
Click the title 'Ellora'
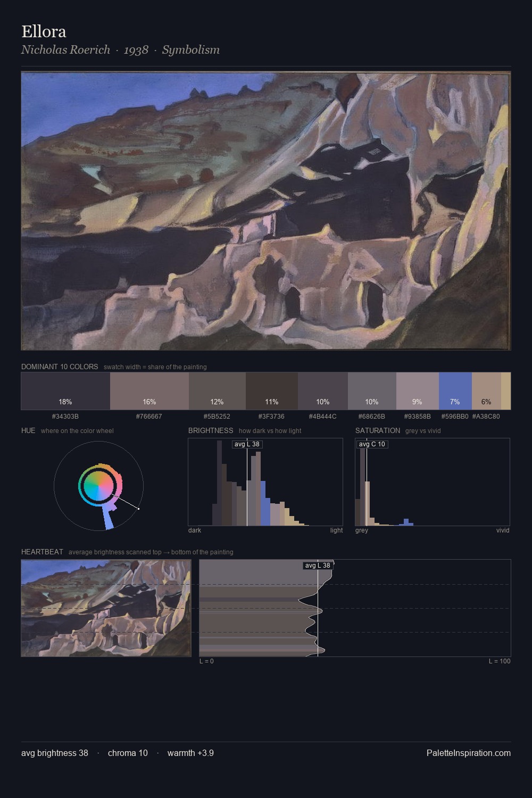point(44,31)
